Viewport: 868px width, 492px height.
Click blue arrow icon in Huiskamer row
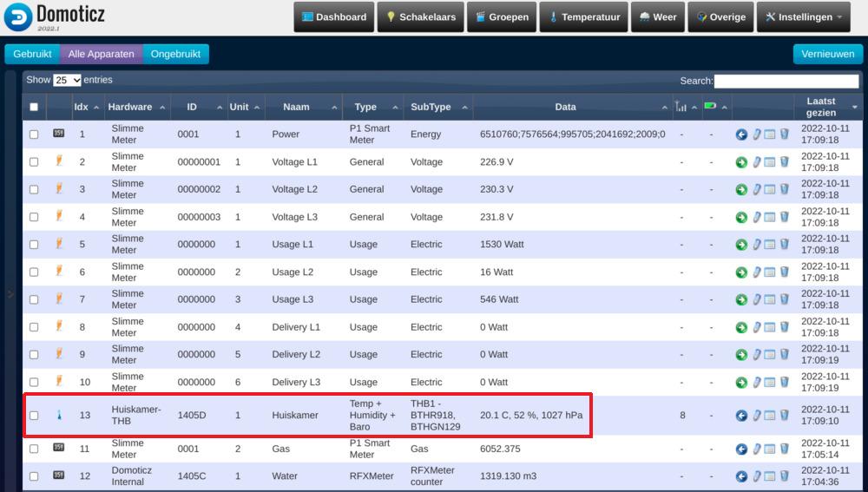click(x=741, y=416)
